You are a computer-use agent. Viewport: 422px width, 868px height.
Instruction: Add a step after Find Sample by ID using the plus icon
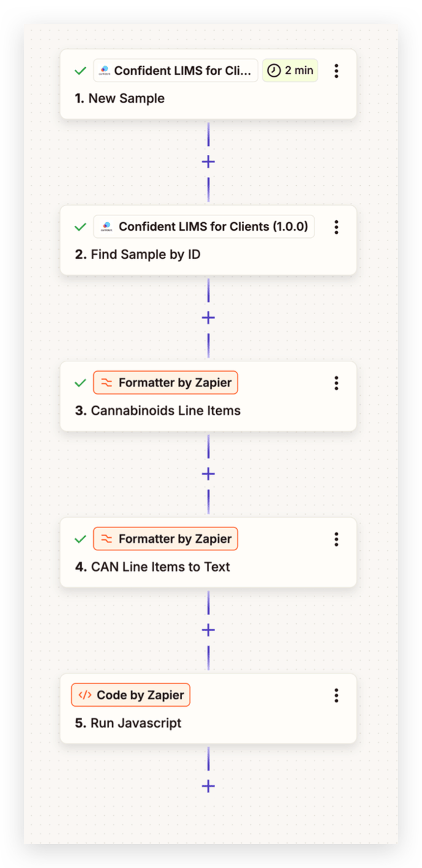pyautogui.click(x=209, y=318)
